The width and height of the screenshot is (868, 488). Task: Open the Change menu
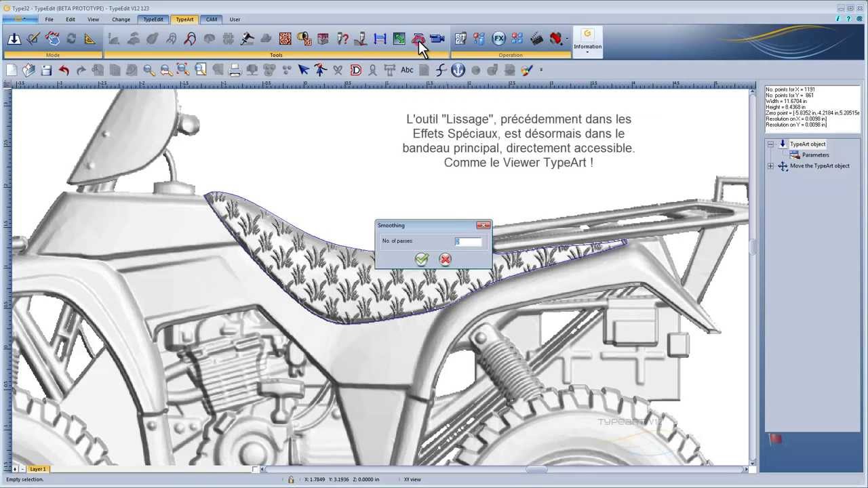pos(121,20)
